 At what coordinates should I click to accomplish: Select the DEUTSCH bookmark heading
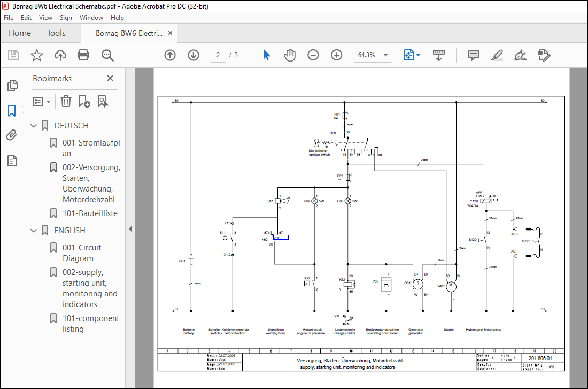click(x=71, y=125)
